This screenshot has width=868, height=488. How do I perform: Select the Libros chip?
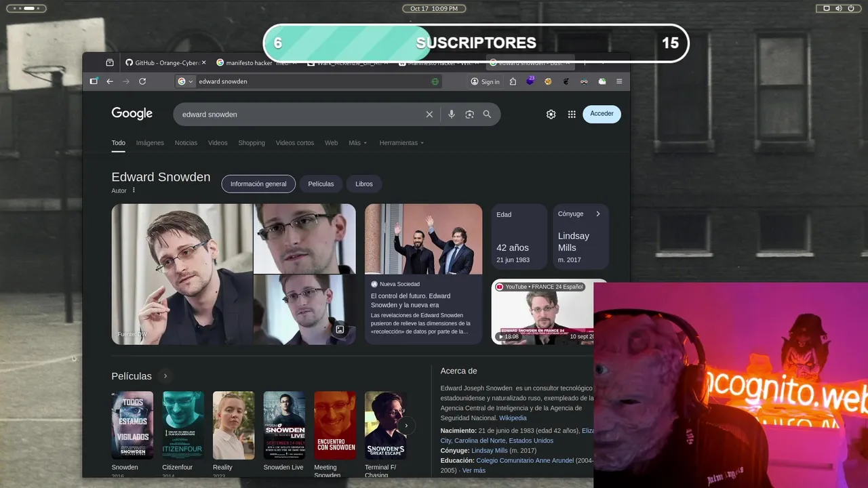tap(364, 184)
